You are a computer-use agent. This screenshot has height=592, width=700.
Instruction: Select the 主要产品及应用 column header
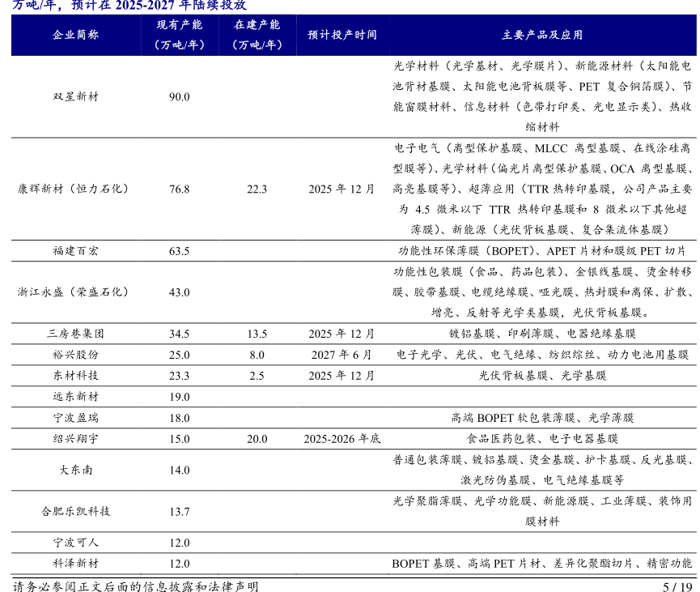coord(541,35)
